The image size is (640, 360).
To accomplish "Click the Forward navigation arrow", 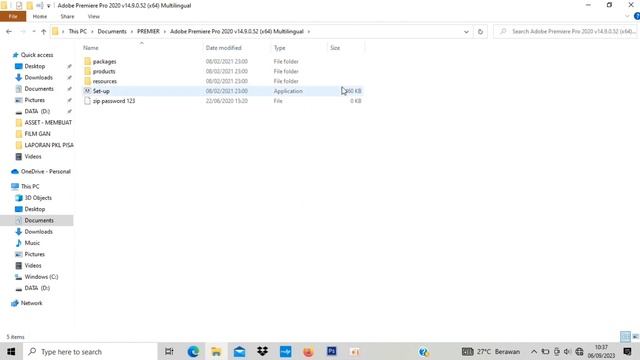I will [23, 31].
